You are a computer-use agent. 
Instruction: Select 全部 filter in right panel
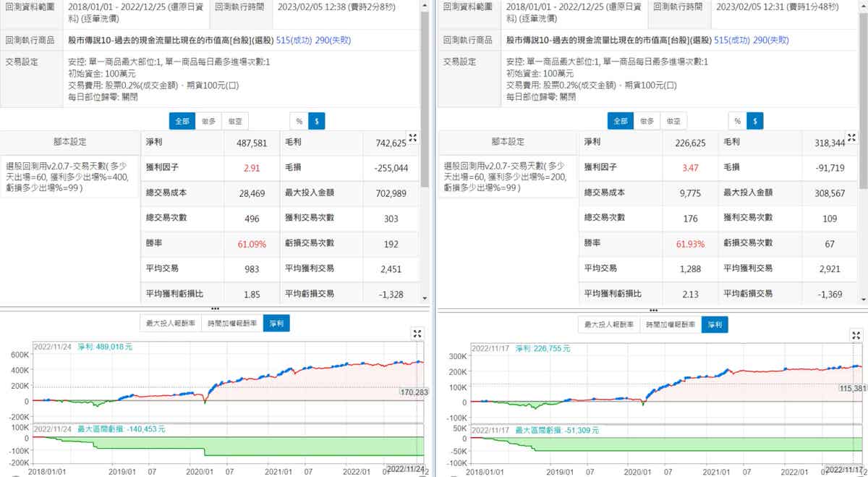pyautogui.click(x=620, y=121)
